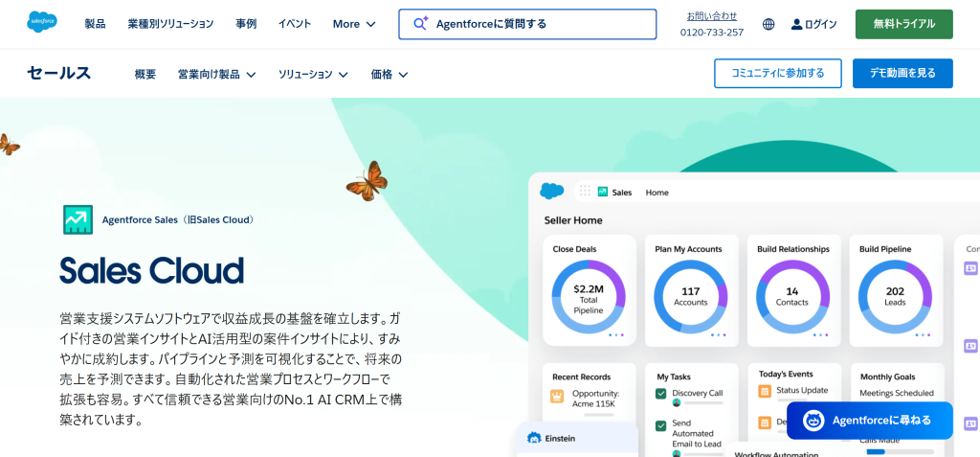
Task: Click the Salesforce cloud logo in header
Action: pyautogui.click(x=42, y=23)
